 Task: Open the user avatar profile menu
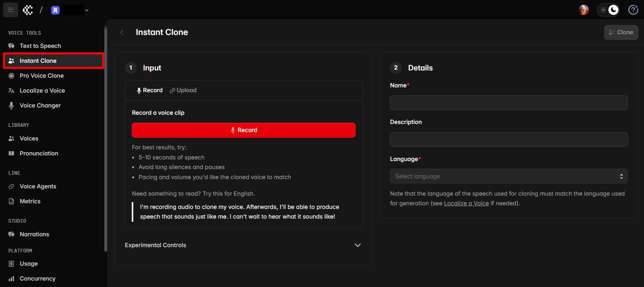583,10
